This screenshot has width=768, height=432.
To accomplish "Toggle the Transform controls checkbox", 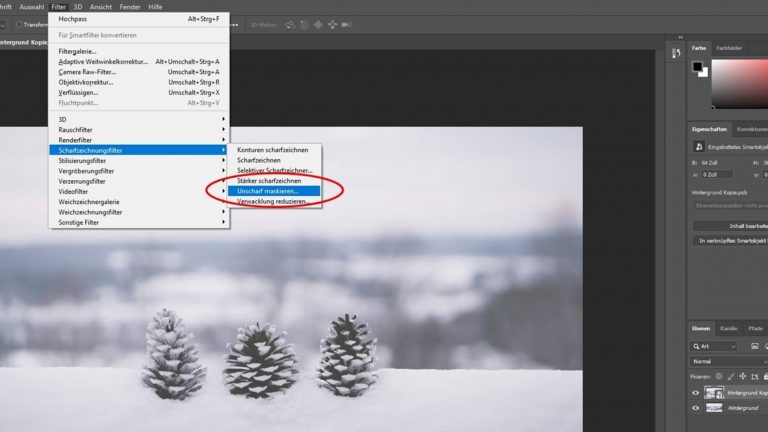I will tap(19, 24).
